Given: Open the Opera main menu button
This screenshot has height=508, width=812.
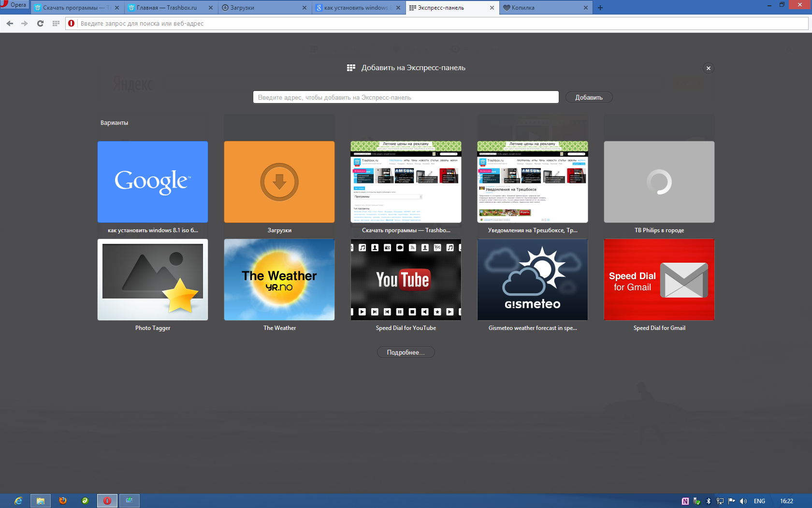Looking at the screenshot, I should pos(14,5).
